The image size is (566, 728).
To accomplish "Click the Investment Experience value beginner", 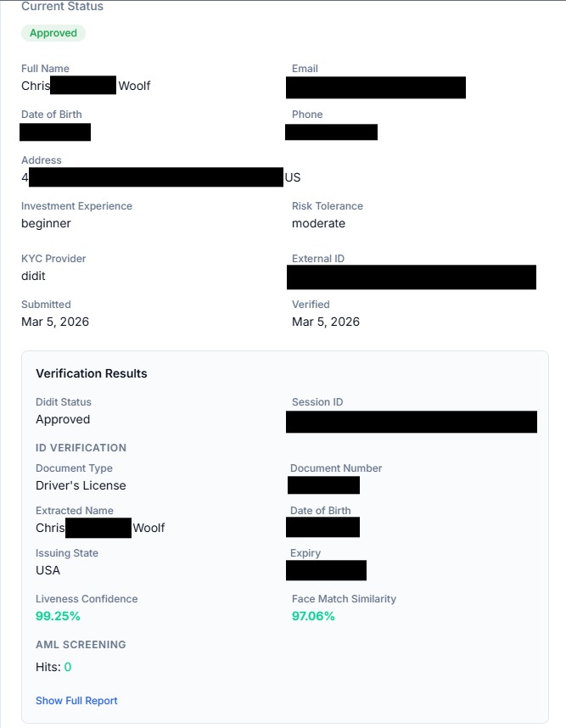I will [46, 223].
